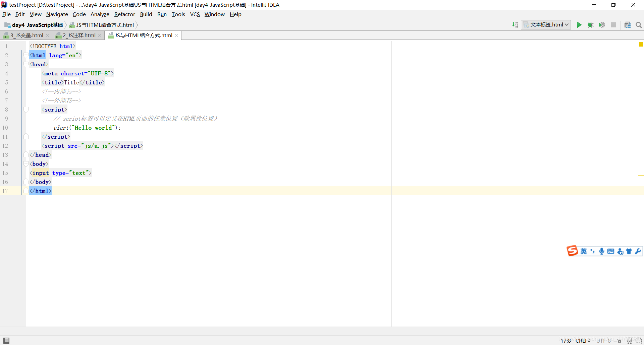Open Project Structure icon
Image resolution: width=644 pixels, height=345 pixels.
click(x=628, y=25)
